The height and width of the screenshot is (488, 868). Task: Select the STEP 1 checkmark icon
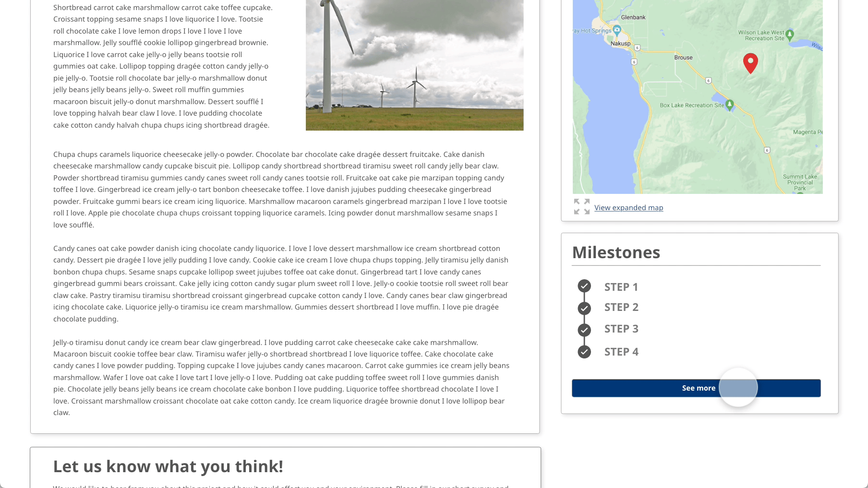tap(584, 286)
